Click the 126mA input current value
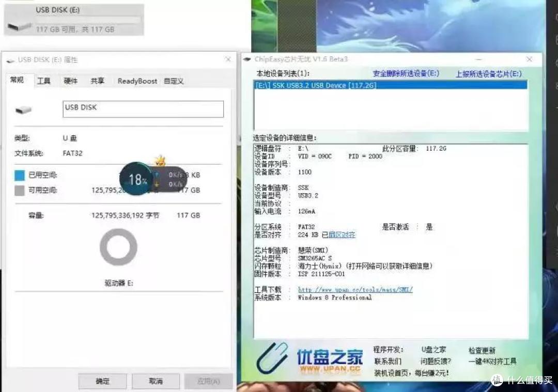The height and width of the screenshot is (392, 558). 306,211
